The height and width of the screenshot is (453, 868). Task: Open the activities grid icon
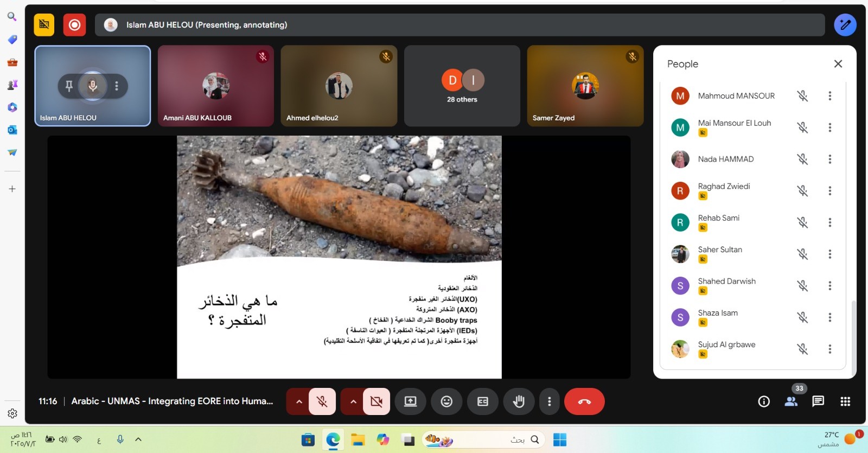pyautogui.click(x=845, y=401)
